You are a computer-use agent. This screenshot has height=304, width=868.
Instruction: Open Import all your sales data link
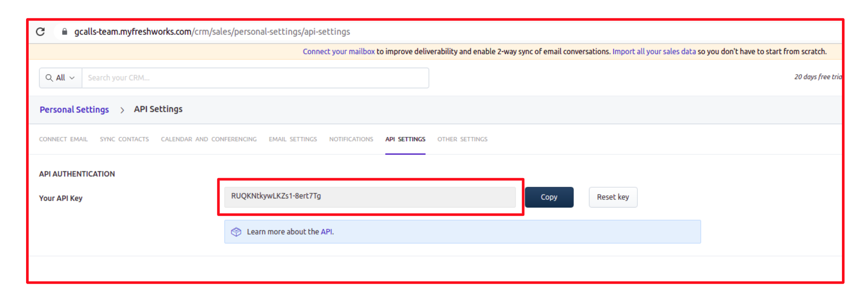coord(654,52)
